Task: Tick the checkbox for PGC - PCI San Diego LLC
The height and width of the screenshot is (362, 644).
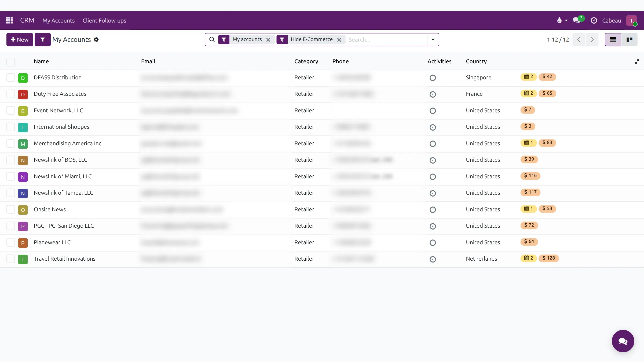Action: pyautogui.click(x=11, y=226)
